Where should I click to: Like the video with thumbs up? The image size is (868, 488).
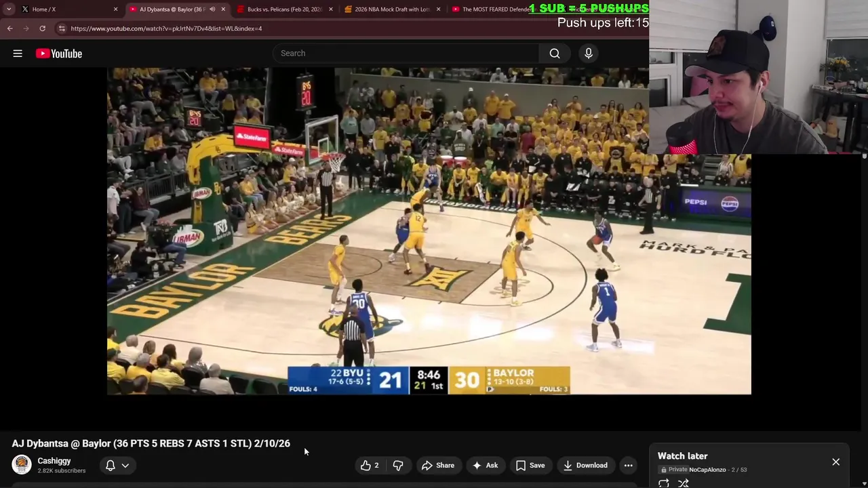click(x=370, y=466)
